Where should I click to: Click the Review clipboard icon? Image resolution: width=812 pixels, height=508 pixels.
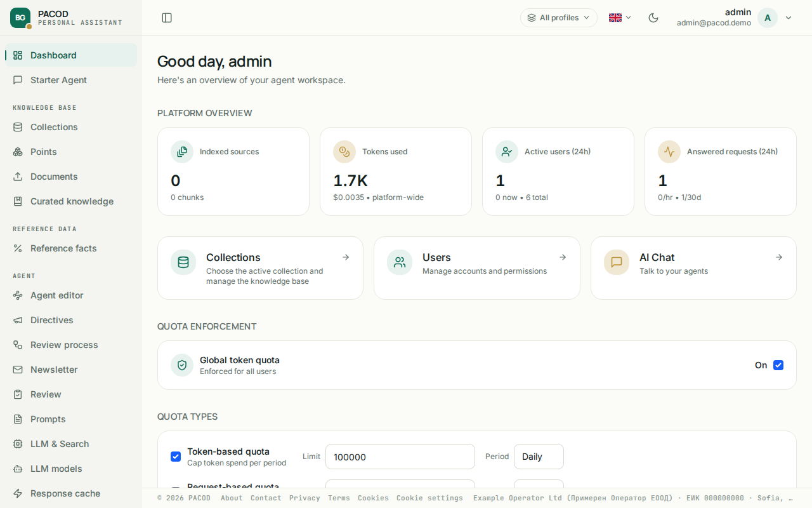click(x=18, y=394)
